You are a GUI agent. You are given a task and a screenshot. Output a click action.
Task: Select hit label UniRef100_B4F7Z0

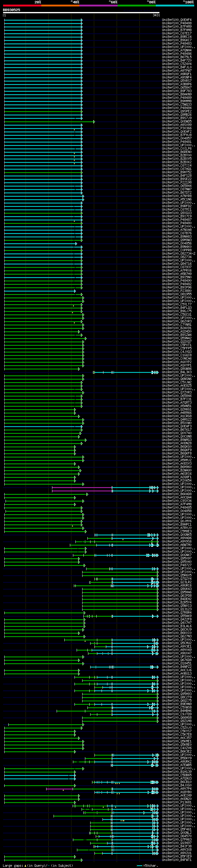click(x=177, y=60)
